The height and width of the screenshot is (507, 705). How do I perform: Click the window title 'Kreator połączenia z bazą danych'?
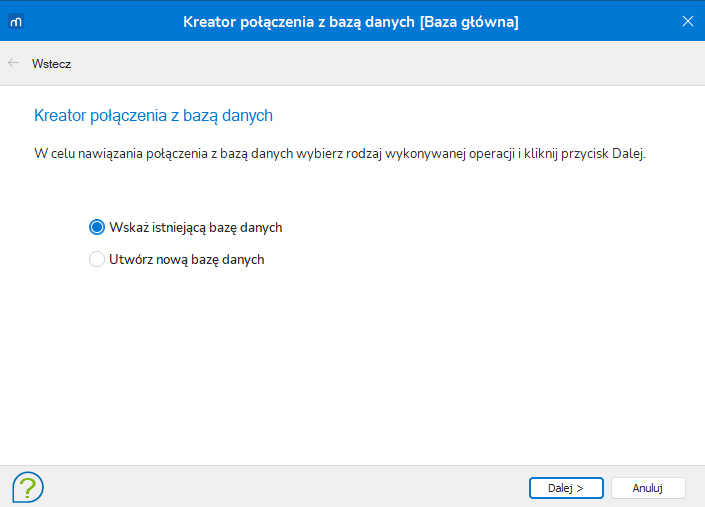(299, 22)
